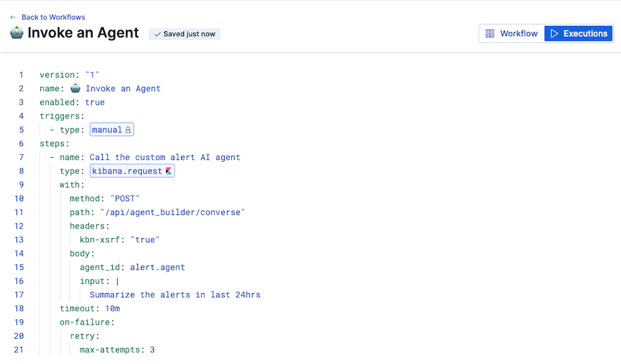This screenshot has width=621, height=364.
Task: Place the cursor on the enabled true value
Action: pos(95,103)
